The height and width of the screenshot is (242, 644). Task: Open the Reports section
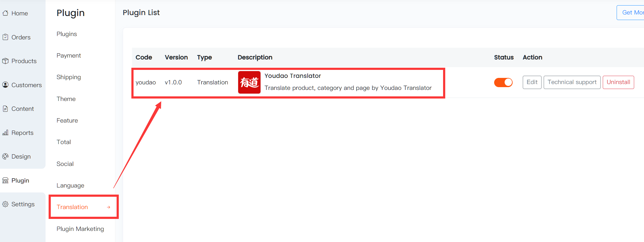coord(22,133)
